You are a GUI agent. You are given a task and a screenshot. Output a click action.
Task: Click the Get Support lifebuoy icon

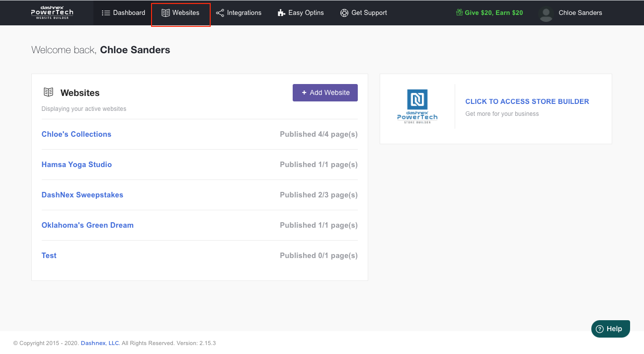coord(344,13)
